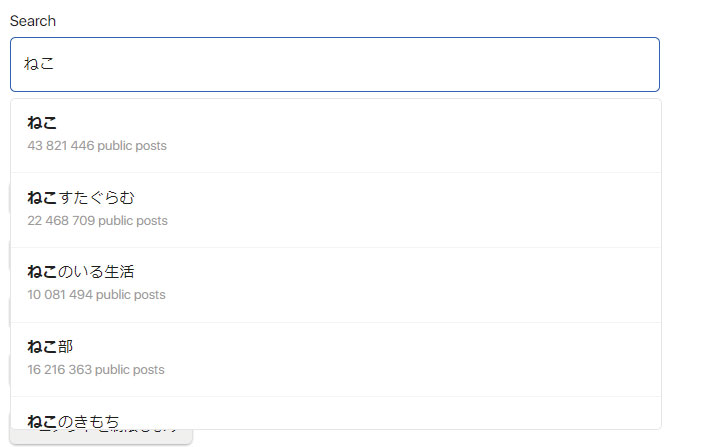Click the Search input field containing ねこ

[334, 64]
